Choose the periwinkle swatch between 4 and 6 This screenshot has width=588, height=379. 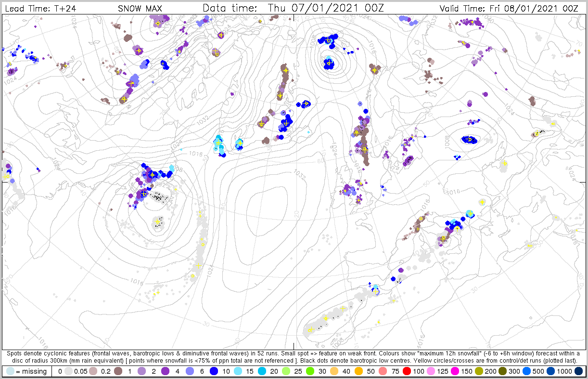(x=190, y=371)
